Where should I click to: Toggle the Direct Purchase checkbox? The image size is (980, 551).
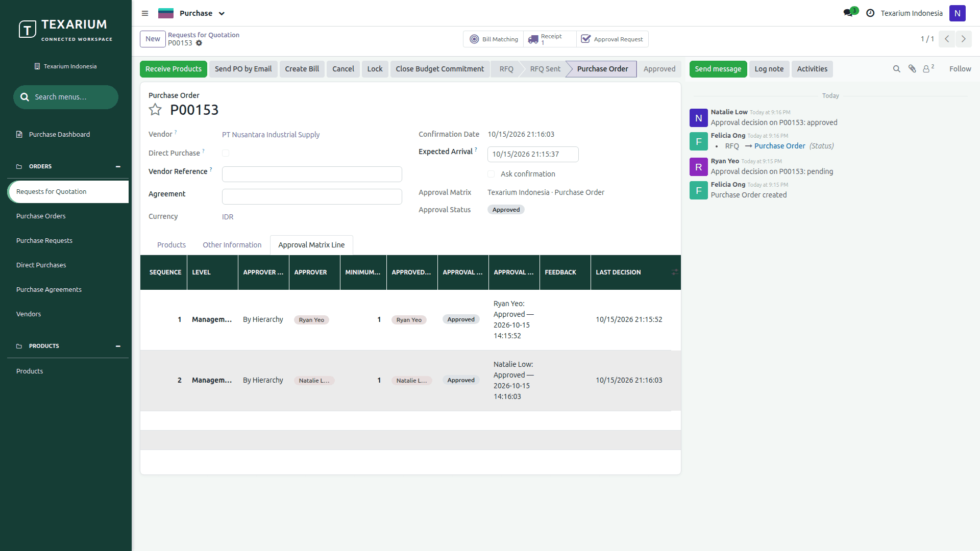pyautogui.click(x=226, y=153)
